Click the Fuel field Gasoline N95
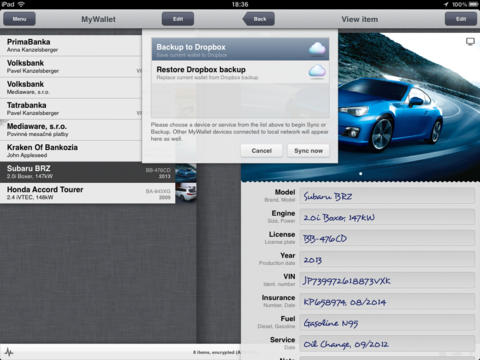The image size is (480, 360). pyautogui.click(x=387, y=323)
